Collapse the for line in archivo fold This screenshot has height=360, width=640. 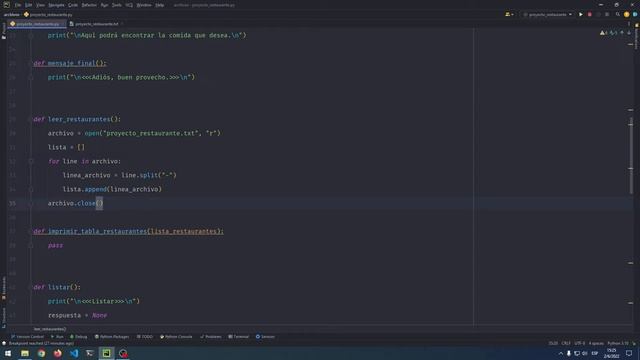click(31, 161)
